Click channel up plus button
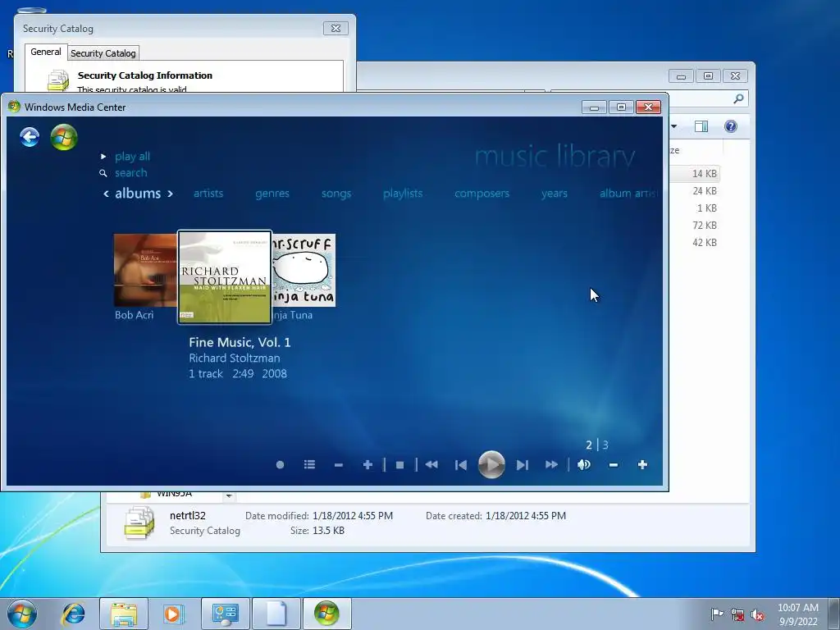The image size is (840, 630). coord(367,465)
